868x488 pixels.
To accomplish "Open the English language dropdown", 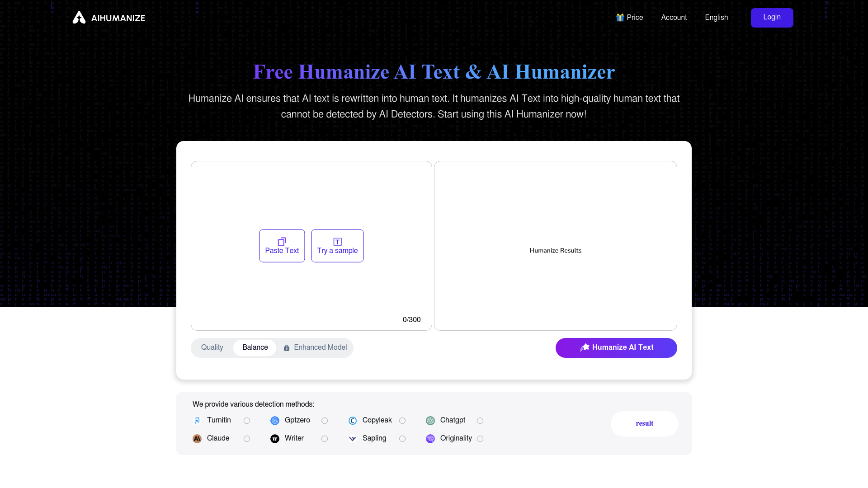I will click(717, 17).
